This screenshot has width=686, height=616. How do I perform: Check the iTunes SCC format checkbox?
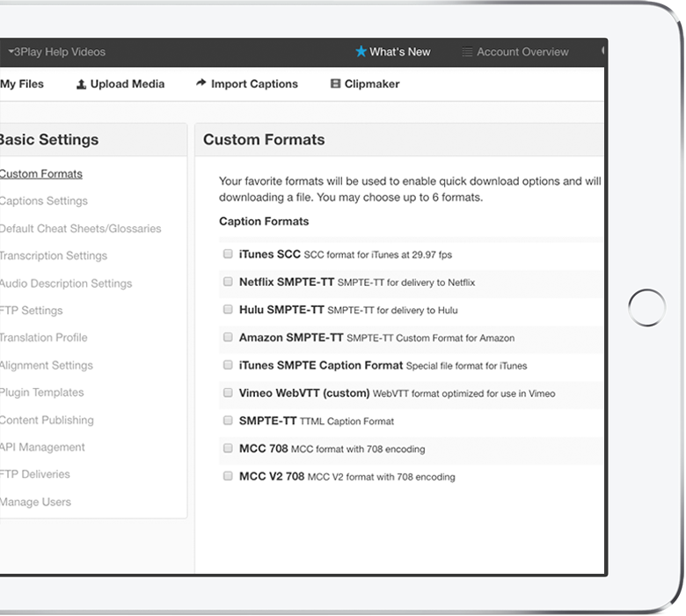pos(228,254)
